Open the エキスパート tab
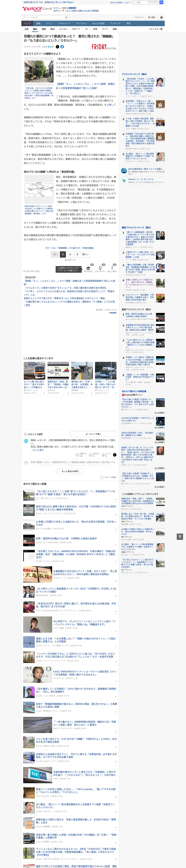Screen dimensions: 186x868 coord(64,24)
